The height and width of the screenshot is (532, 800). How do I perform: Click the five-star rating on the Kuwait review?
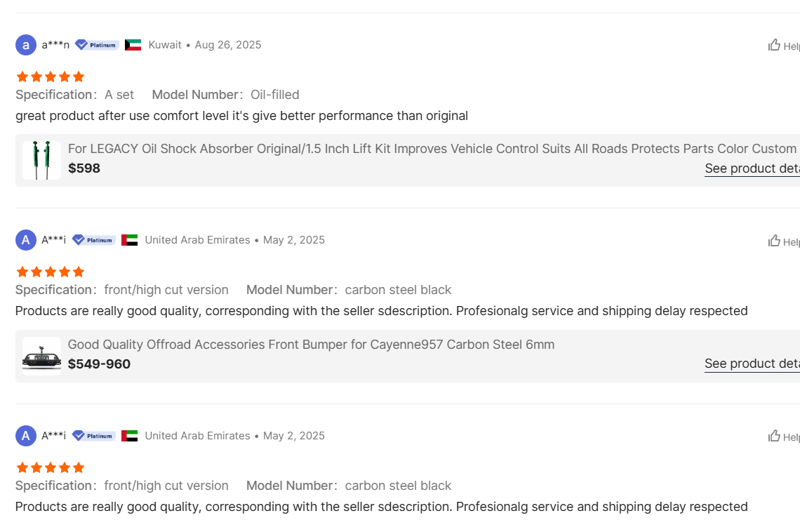(x=51, y=77)
